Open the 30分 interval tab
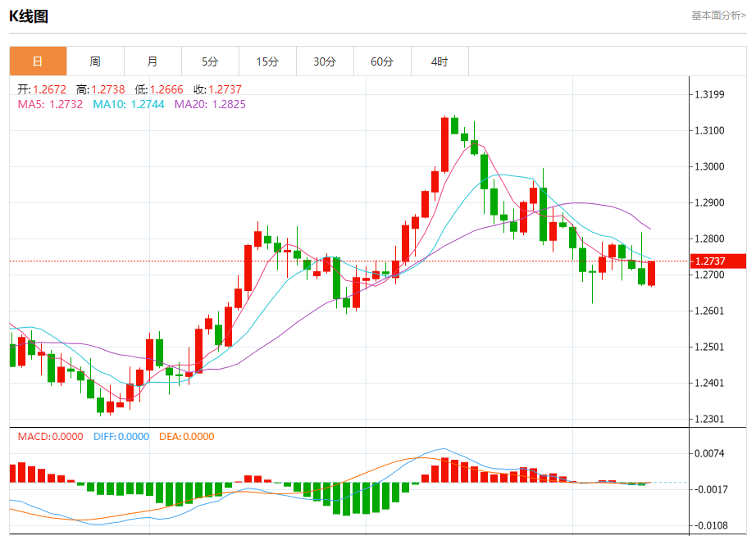The image size is (756, 536). pyautogui.click(x=325, y=61)
